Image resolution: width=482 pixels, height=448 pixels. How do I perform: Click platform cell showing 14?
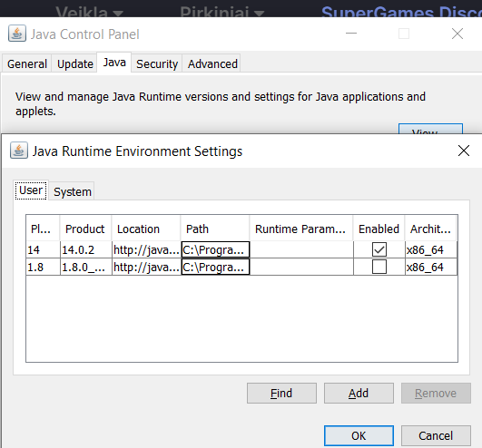coord(43,249)
